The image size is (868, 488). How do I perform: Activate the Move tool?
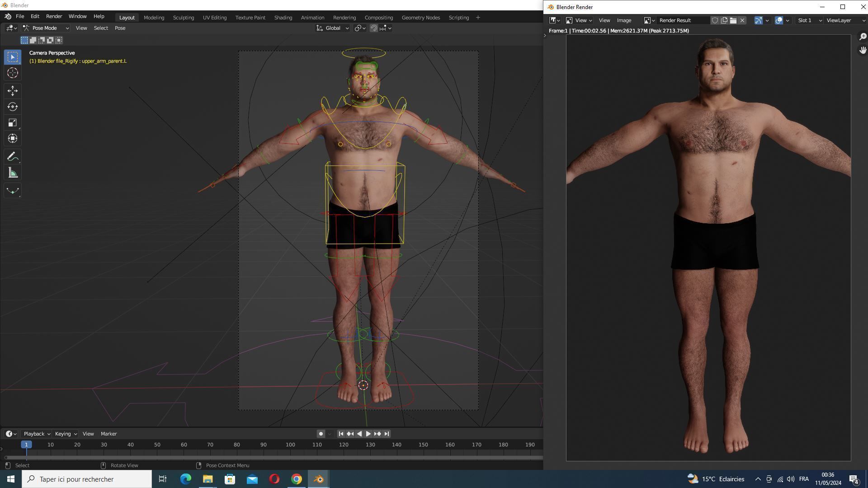coord(12,91)
